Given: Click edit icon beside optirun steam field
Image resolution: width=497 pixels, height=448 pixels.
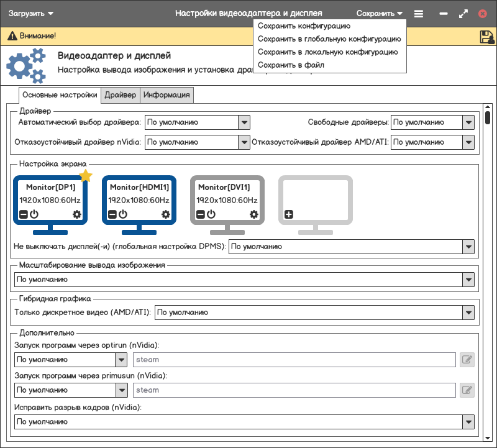Looking at the screenshot, I should click(467, 359).
